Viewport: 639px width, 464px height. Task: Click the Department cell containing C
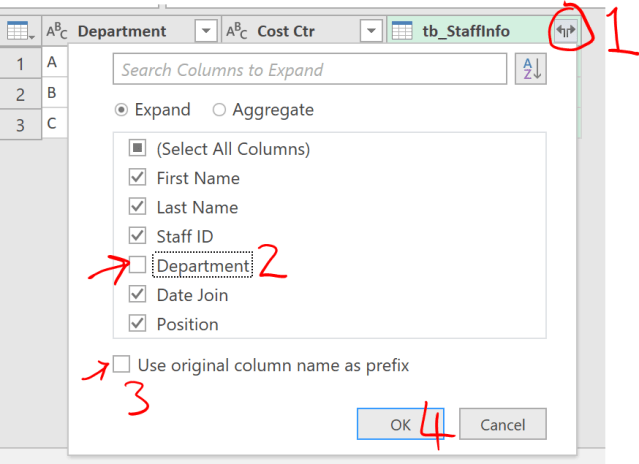point(55,123)
